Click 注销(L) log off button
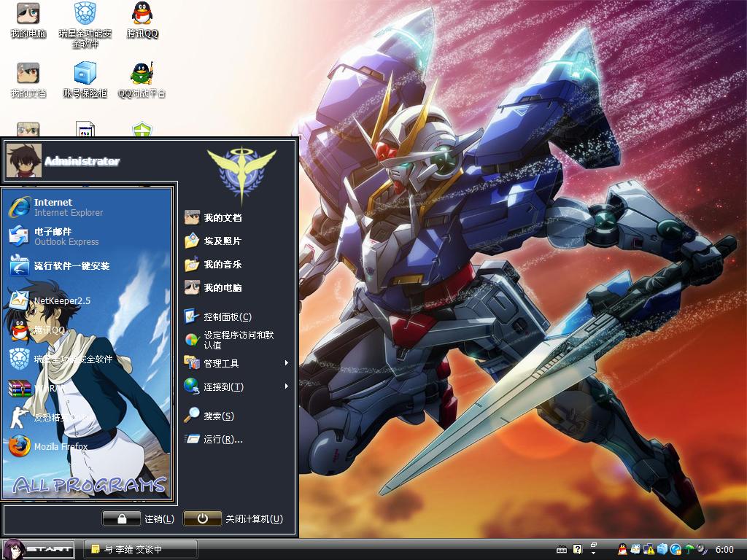 pyautogui.click(x=139, y=519)
